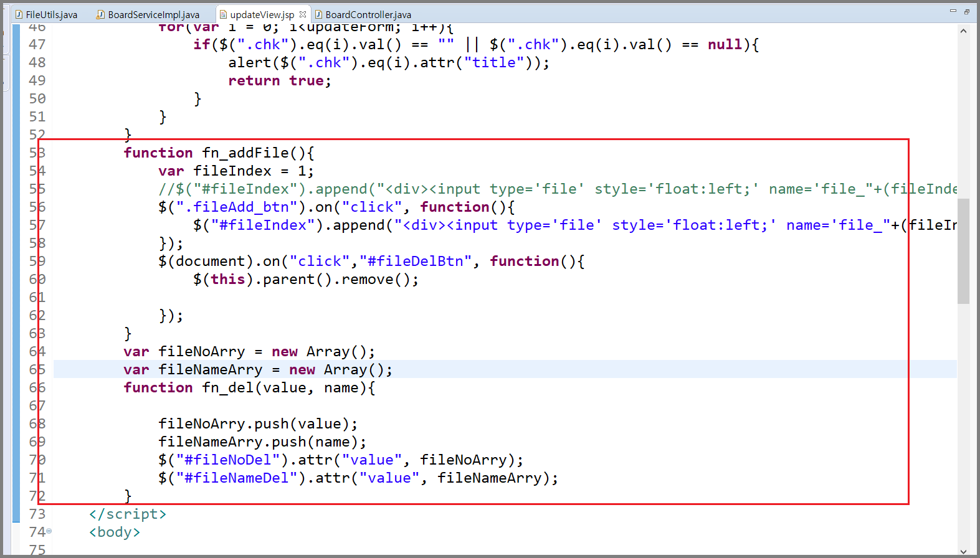Viewport: 980px width, 558px height.
Task: Click 'function fn_del(value, name){' line
Action: (249, 387)
